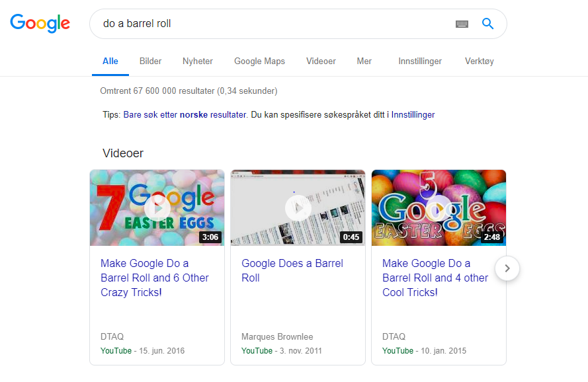
Task: Click the 'Videoer' section heading
Action: pyautogui.click(x=123, y=153)
